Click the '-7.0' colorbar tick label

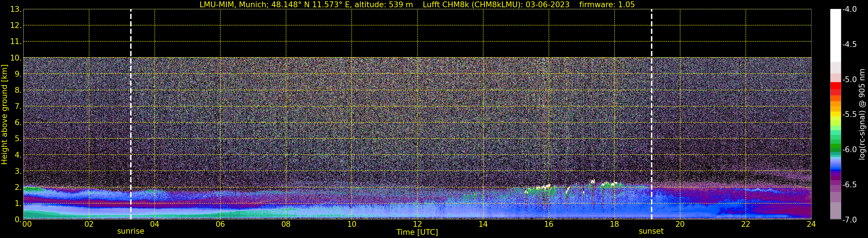coord(849,220)
